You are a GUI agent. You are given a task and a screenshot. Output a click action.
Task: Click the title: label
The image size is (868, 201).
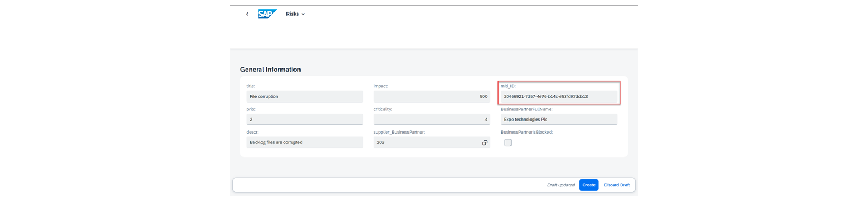pyautogui.click(x=251, y=86)
